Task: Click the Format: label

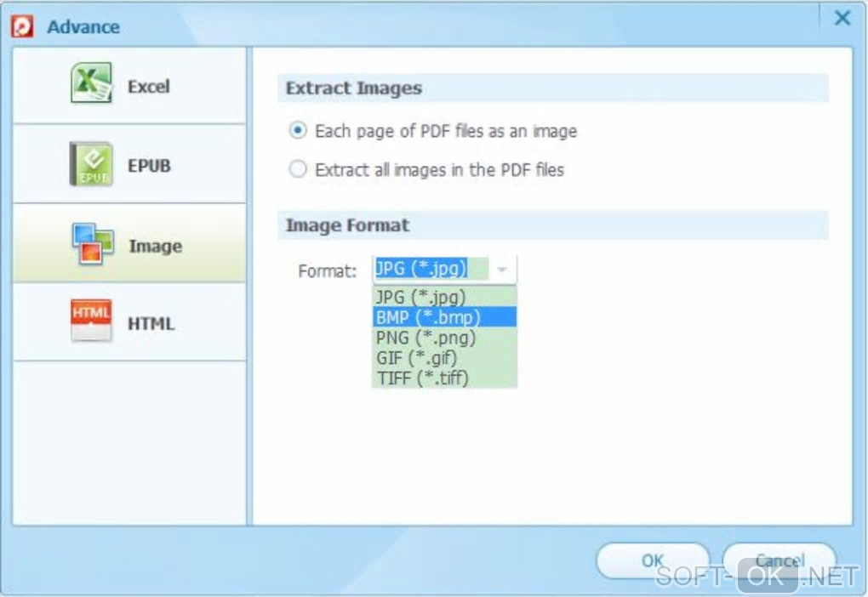Action: (328, 271)
